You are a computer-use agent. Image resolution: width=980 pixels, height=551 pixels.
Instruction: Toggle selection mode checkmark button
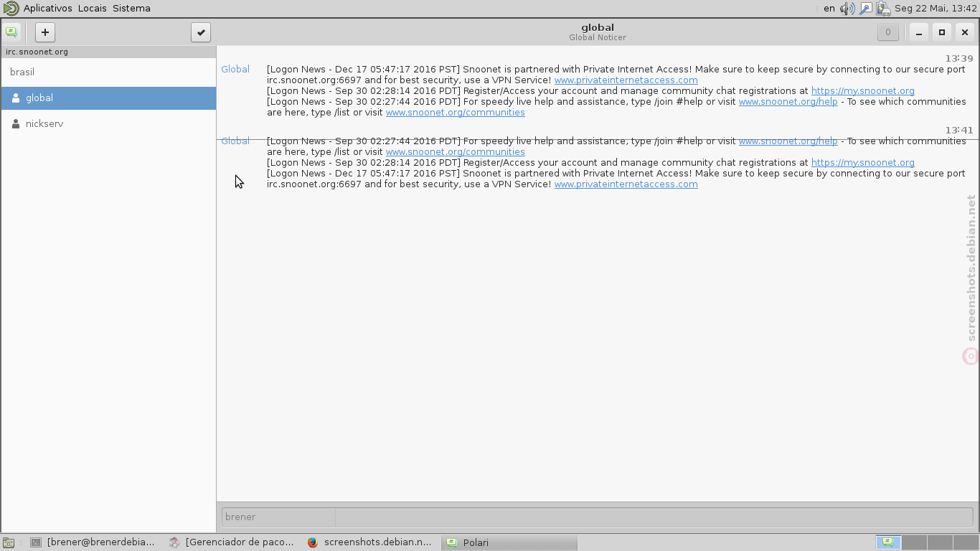[201, 32]
